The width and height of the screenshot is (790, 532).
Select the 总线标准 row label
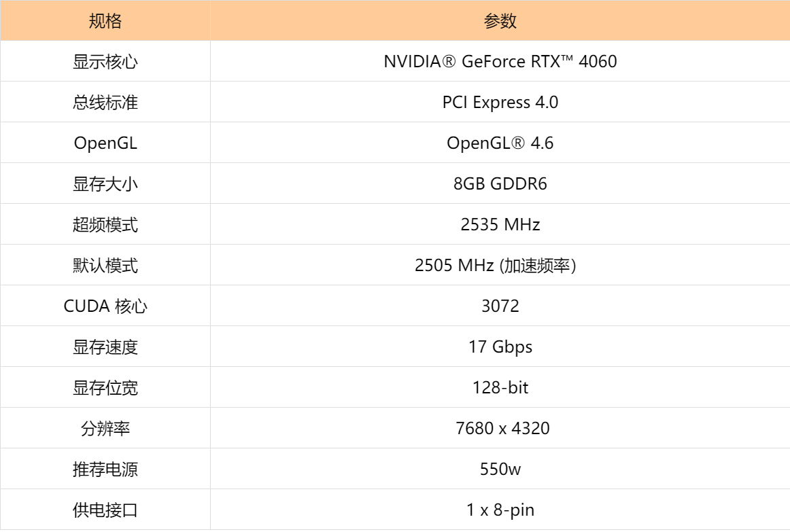105,103
